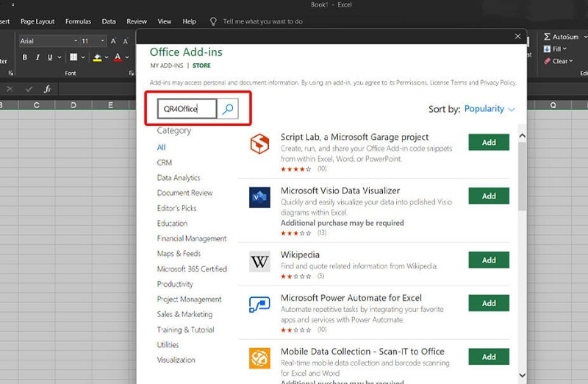Click the AutoSum sigma icon
The height and width of the screenshot is (384, 588).
point(547,37)
